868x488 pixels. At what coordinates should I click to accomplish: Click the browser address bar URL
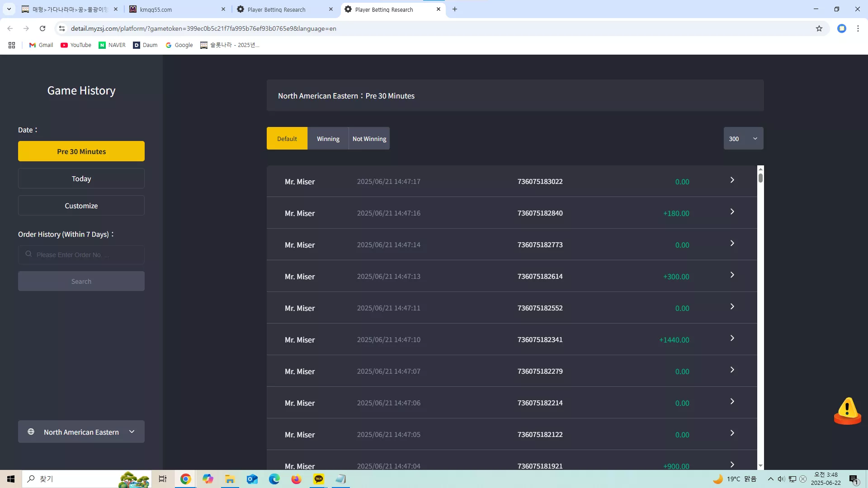pos(203,28)
